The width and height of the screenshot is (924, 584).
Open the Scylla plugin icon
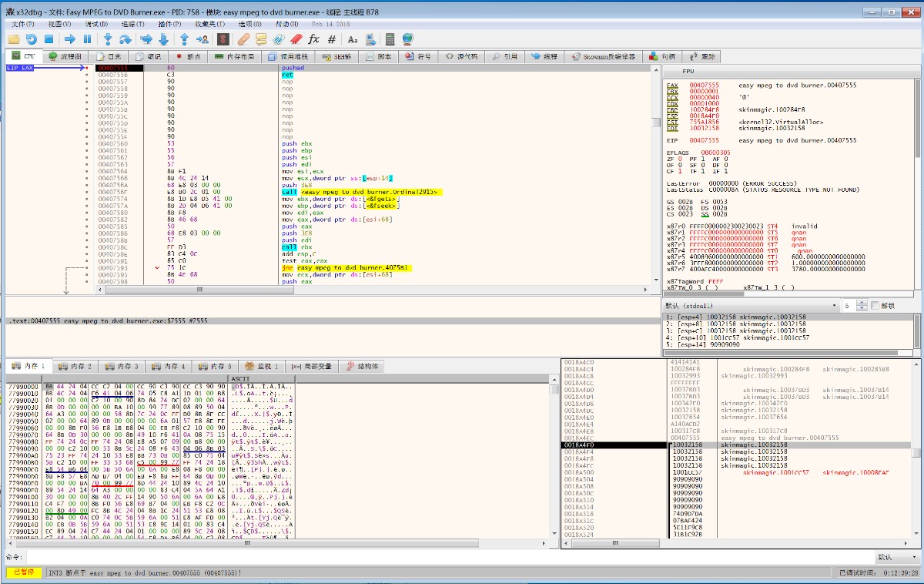[x=223, y=39]
